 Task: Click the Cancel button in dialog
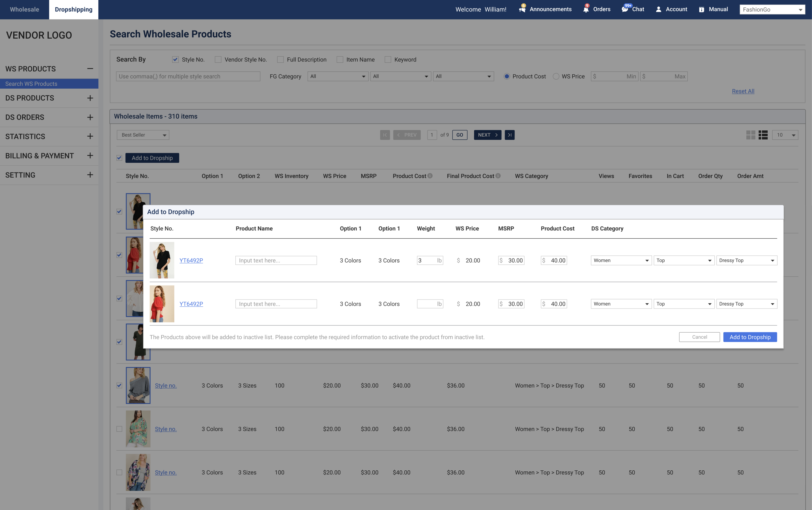[x=699, y=337]
